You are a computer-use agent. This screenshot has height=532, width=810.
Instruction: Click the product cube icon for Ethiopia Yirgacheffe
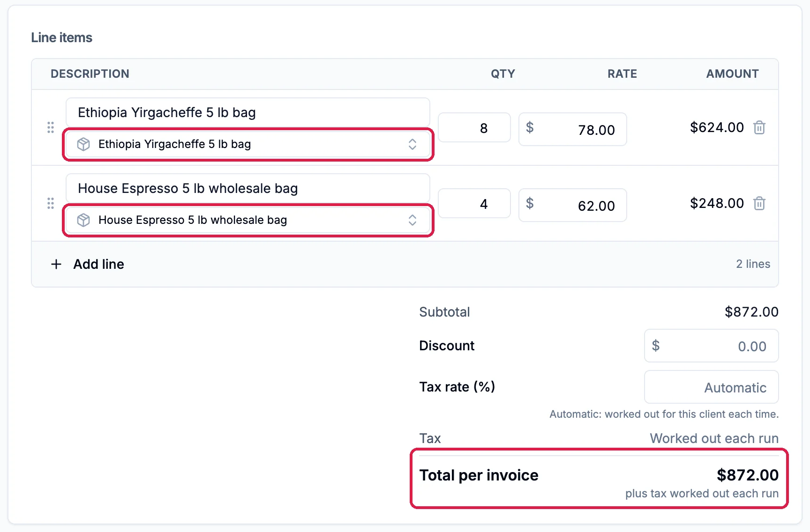pyautogui.click(x=83, y=144)
